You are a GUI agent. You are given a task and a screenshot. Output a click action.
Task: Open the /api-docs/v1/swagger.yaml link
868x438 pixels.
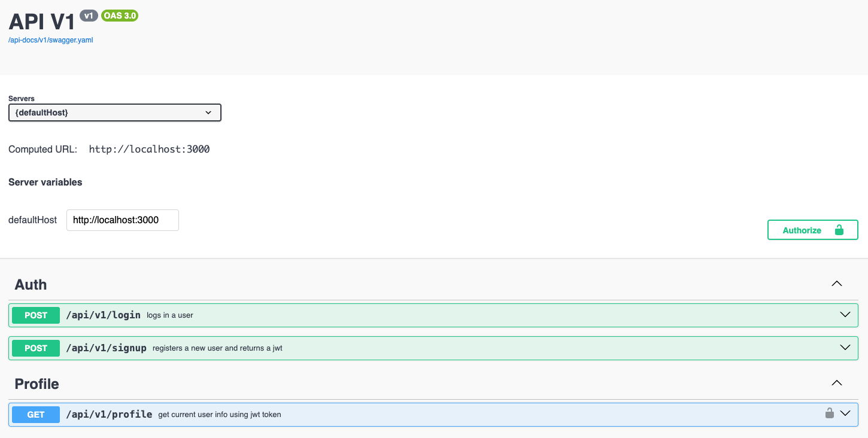(x=51, y=40)
